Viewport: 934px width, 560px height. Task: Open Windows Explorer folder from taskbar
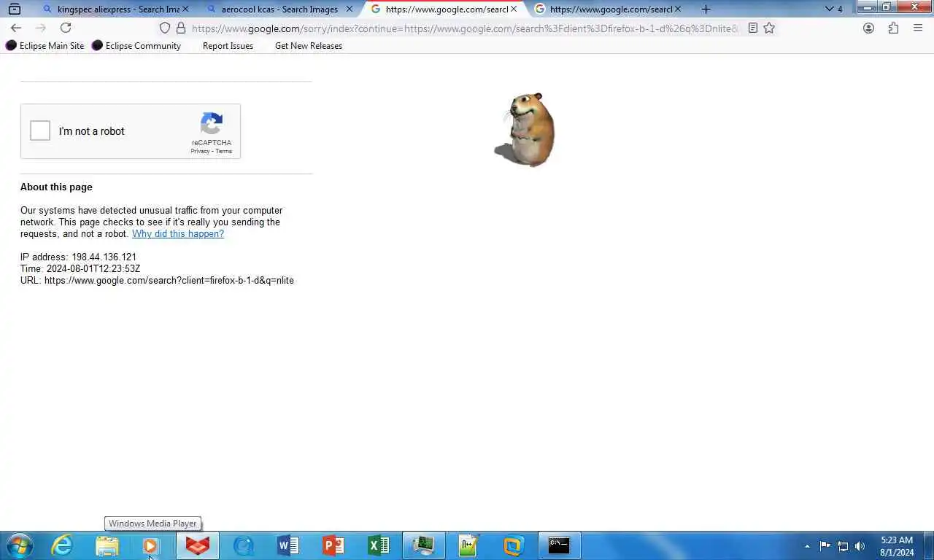[107, 545]
